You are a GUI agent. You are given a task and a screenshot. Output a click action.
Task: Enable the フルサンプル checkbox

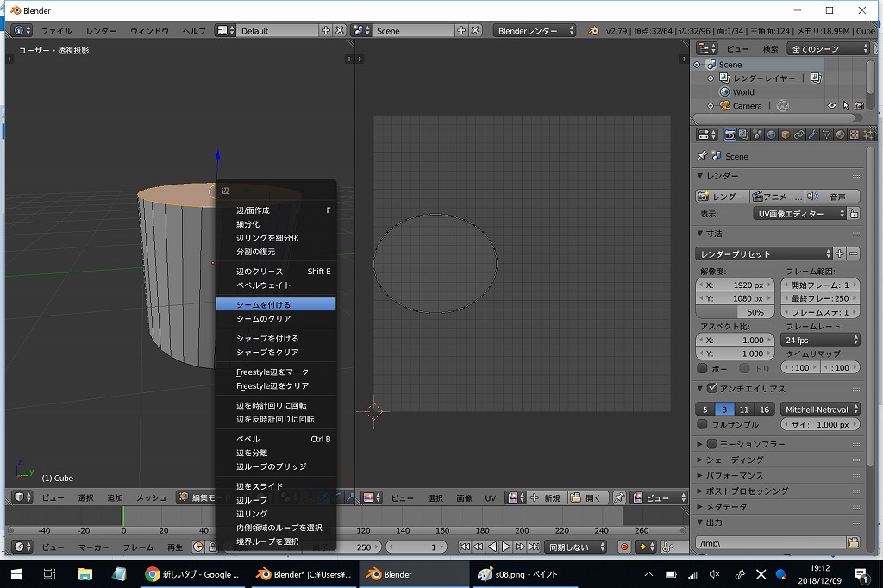point(702,424)
